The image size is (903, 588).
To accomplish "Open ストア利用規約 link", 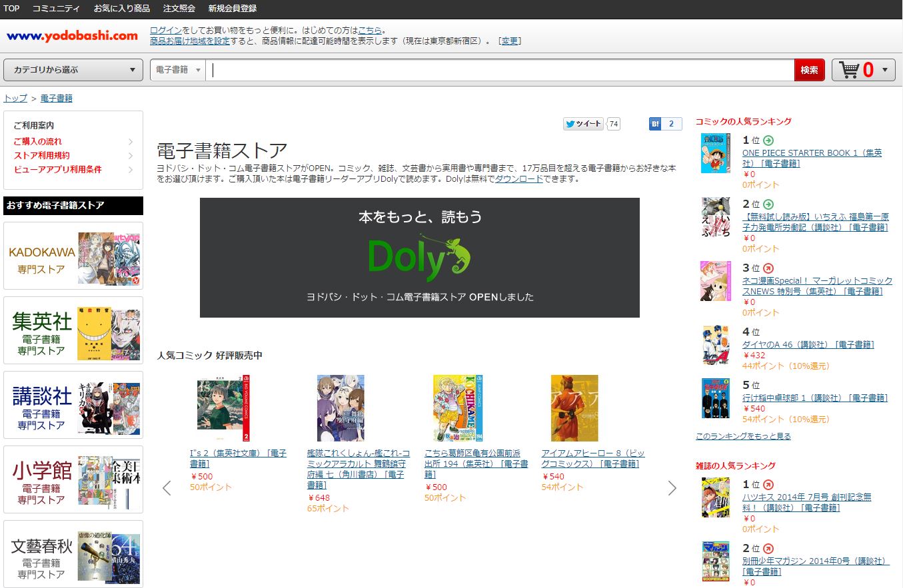I will [x=41, y=155].
